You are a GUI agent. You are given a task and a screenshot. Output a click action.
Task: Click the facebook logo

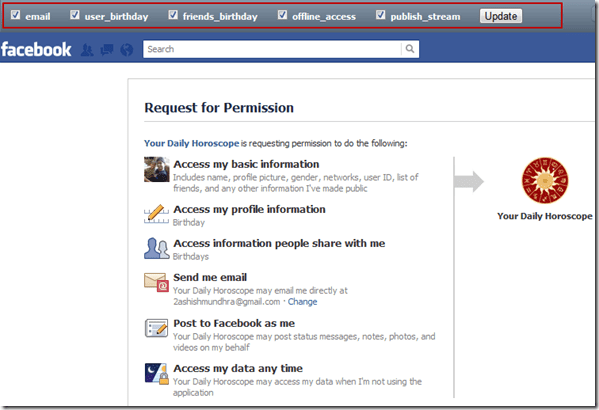click(x=36, y=50)
